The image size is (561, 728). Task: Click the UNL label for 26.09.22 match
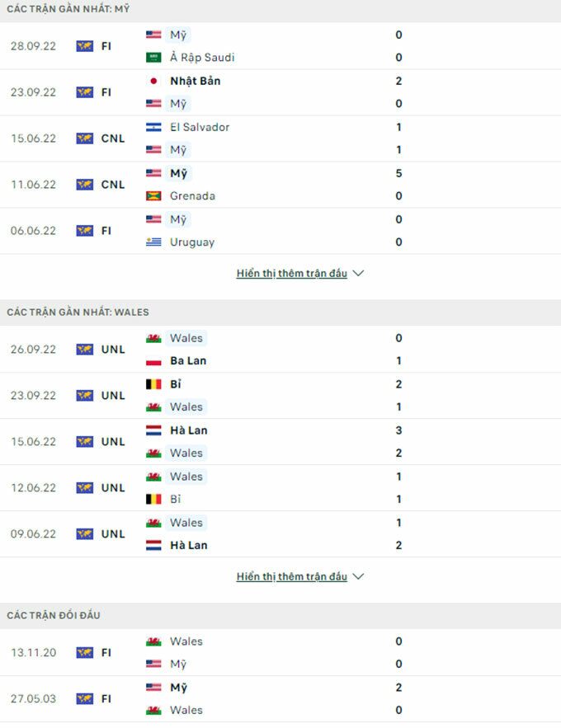tap(113, 350)
